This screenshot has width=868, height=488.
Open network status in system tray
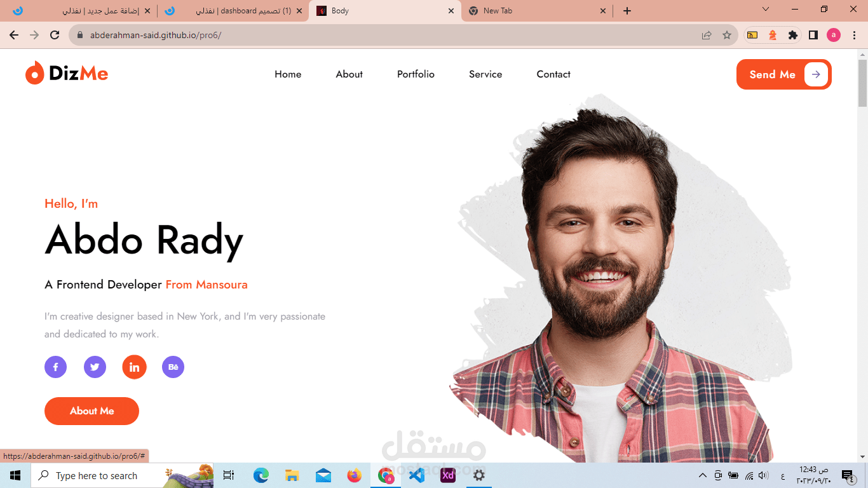tap(749, 475)
